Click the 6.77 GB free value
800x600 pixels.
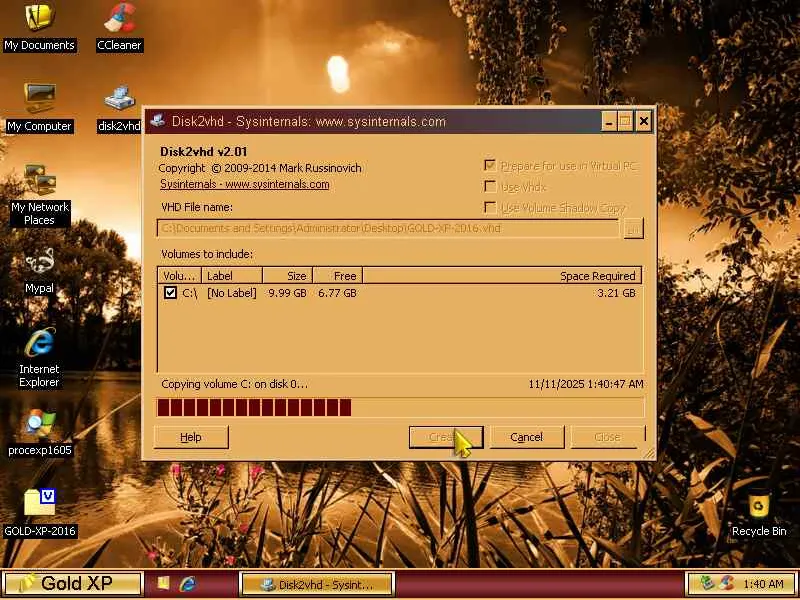tap(337, 293)
